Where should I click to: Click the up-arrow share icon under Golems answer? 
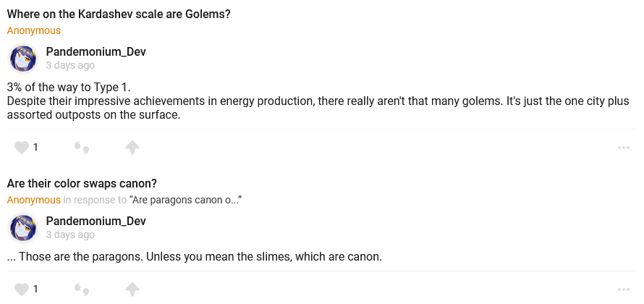pos(132,148)
